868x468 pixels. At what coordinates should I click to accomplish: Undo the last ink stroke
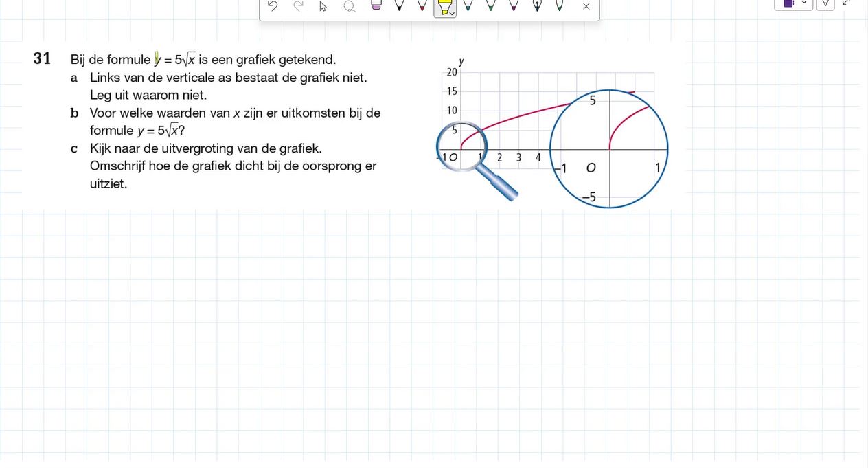(x=273, y=6)
